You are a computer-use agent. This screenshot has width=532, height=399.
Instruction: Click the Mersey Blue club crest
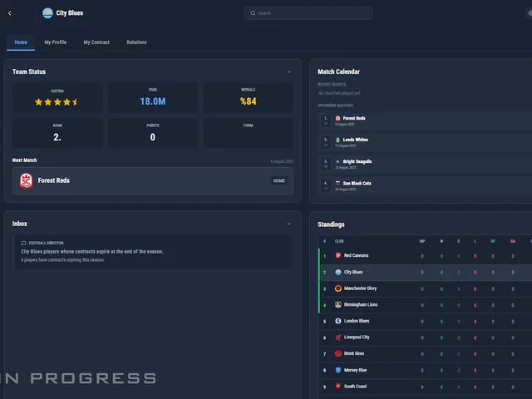338,370
